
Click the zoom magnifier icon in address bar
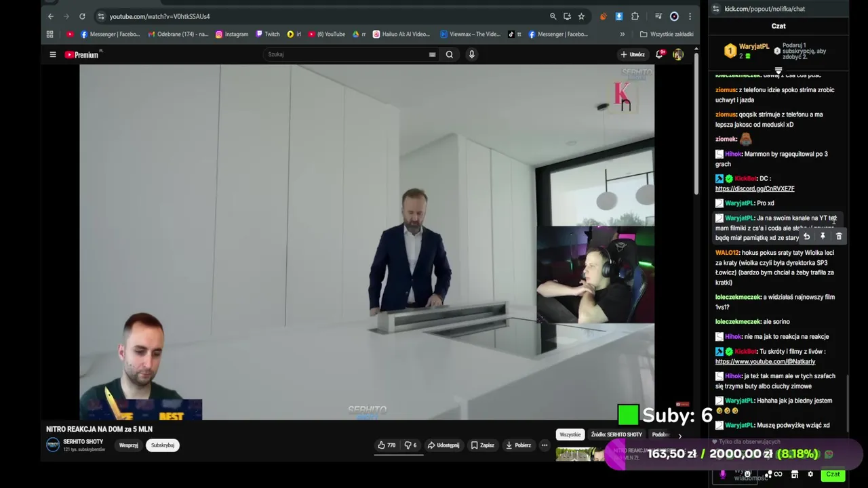(553, 16)
